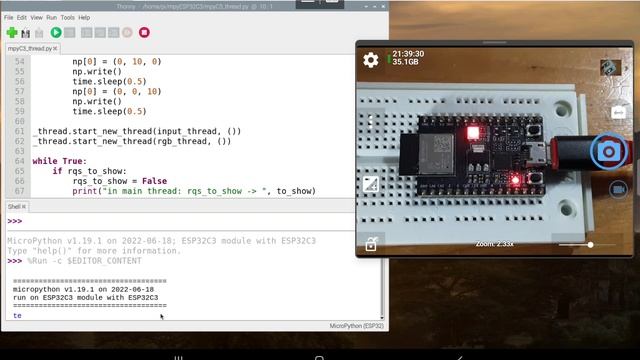Open exposure compensation icon in camera app

click(x=371, y=184)
